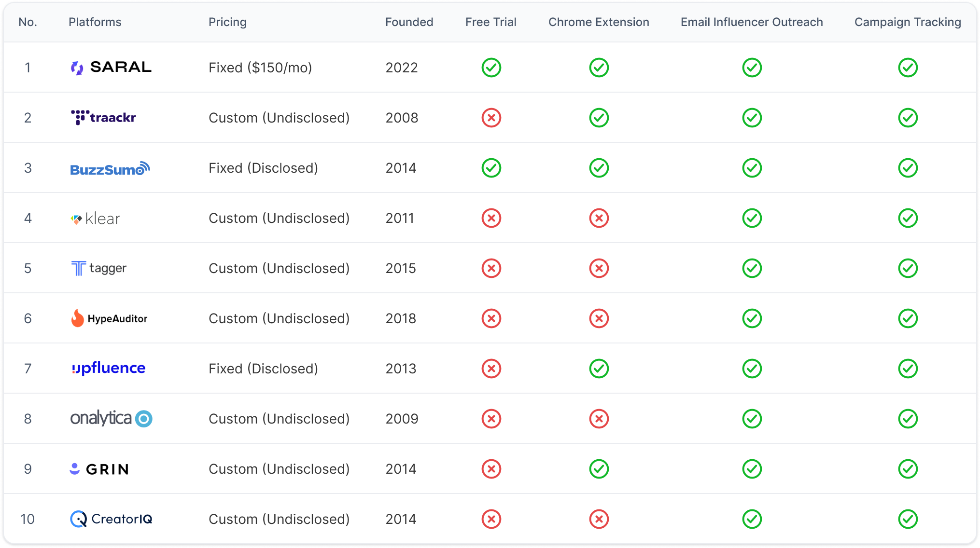Click the CreatorIQ logo

click(112, 519)
